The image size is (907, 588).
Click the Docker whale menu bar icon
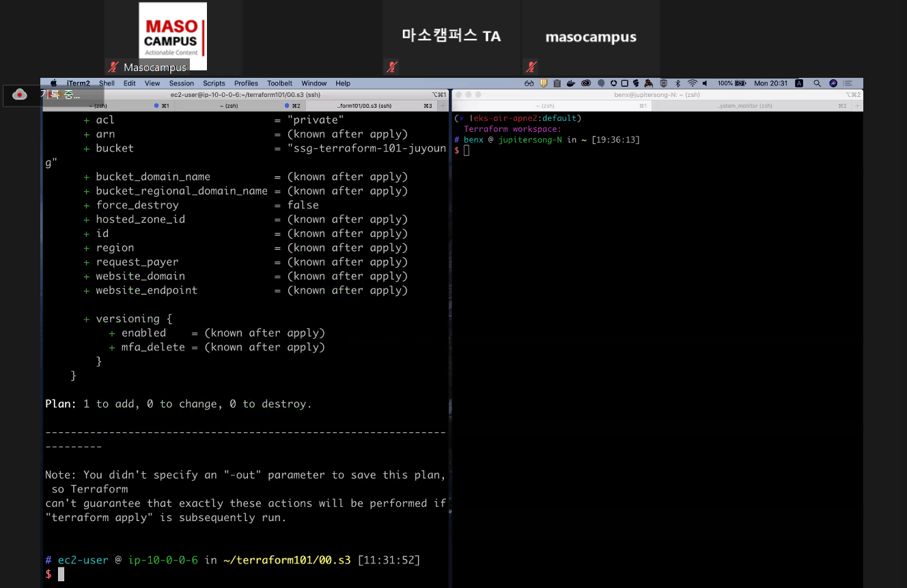pos(571,83)
